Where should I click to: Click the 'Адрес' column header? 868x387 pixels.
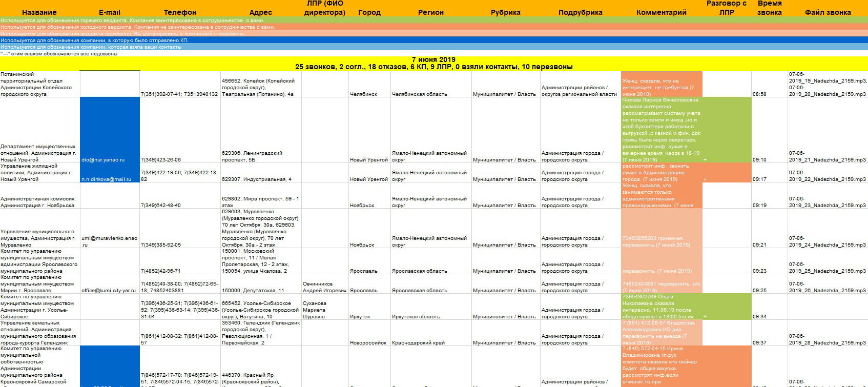tap(260, 12)
